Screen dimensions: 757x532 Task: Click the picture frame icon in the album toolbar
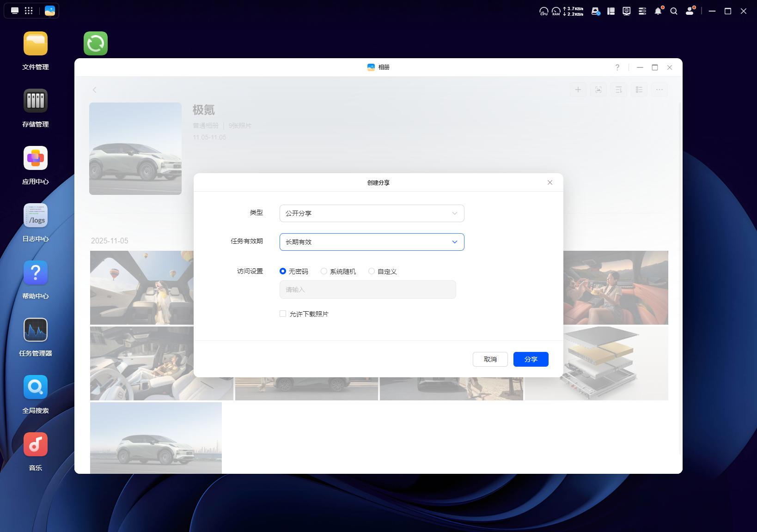598,90
